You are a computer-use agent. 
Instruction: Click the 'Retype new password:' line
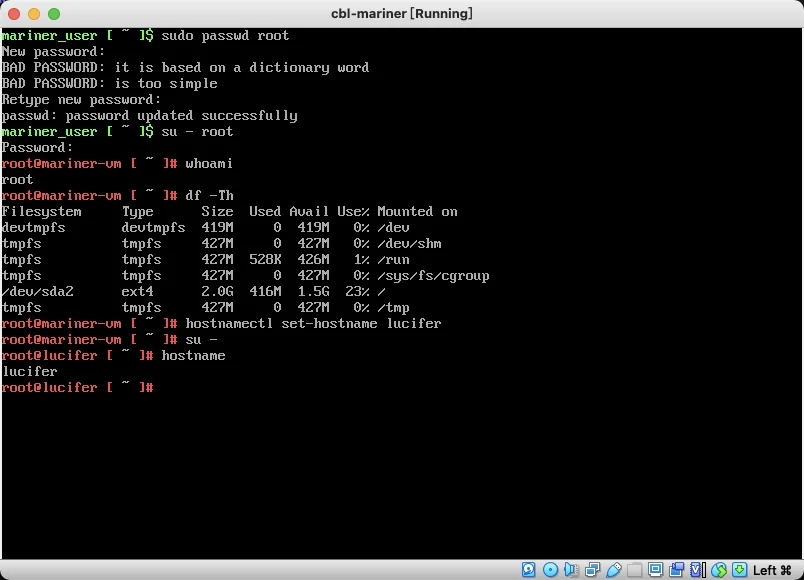[82, 99]
